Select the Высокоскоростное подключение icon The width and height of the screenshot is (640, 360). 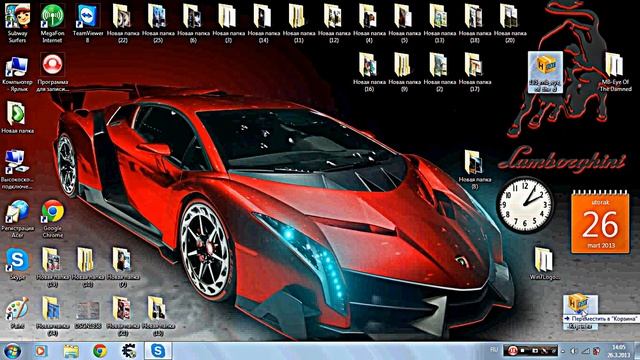tap(17, 169)
